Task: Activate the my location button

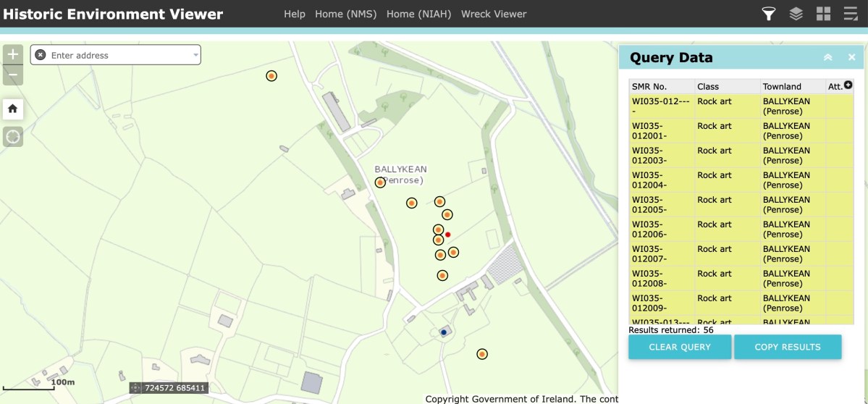Action: coord(13,136)
